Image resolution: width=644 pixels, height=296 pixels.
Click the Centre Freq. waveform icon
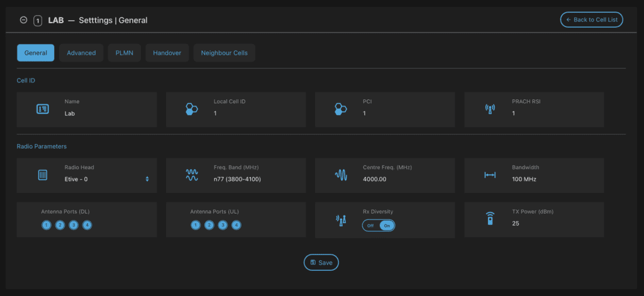[341, 175]
